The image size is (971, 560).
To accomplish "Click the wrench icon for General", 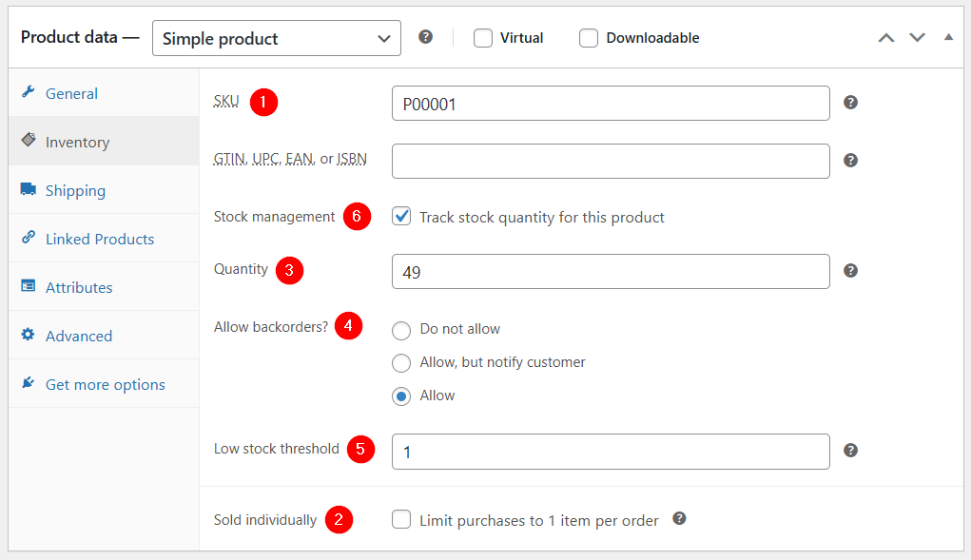I will pos(28,92).
